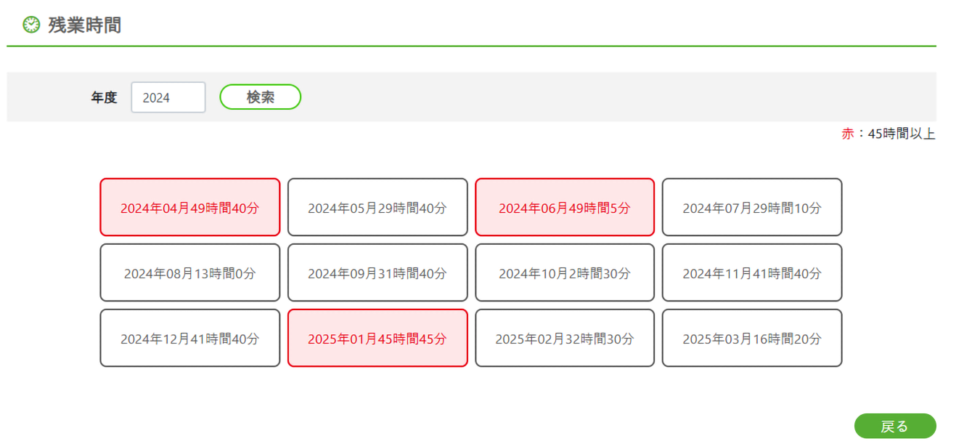Select the 2024年05月 29時間40分 card
The height and width of the screenshot is (441, 980).
(377, 208)
